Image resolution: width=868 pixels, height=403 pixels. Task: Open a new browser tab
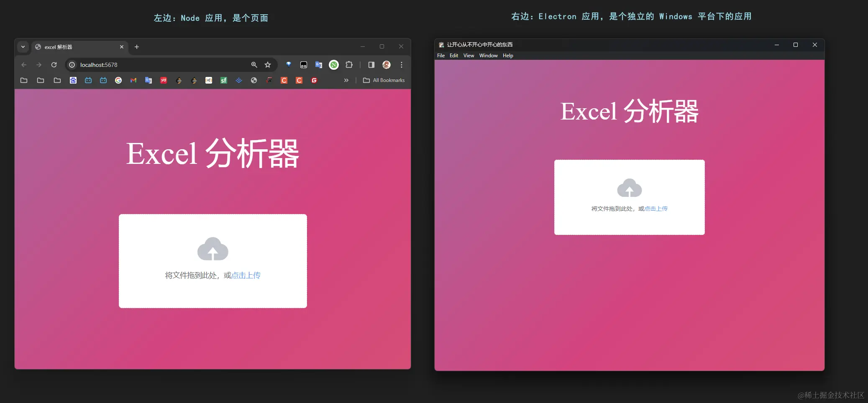pyautogui.click(x=137, y=47)
